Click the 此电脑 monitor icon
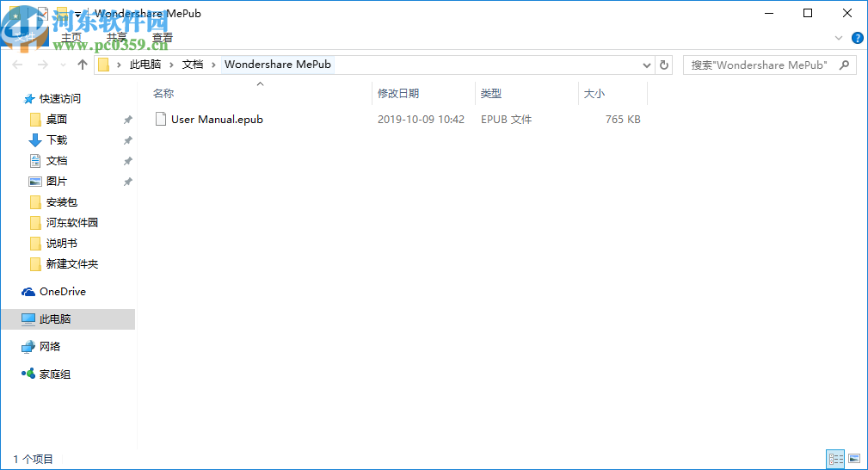868x470 pixels. point(28,318)
